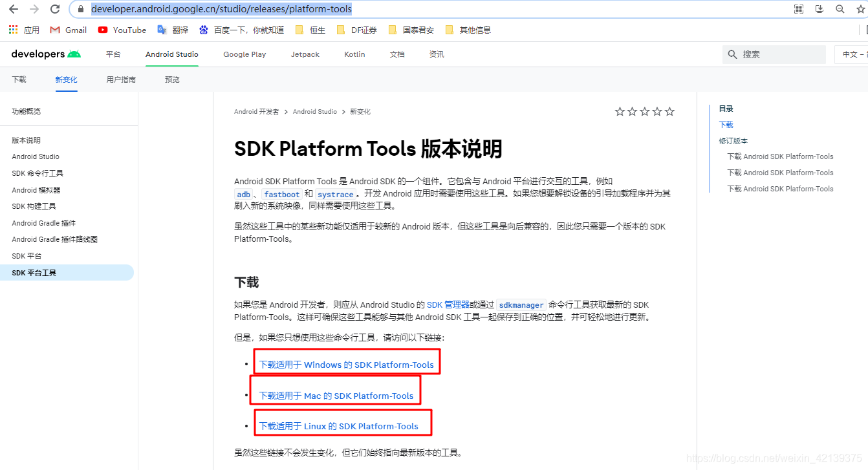The height and width of the screenshot is (470, 868).
Task: Open the YouTube bookmark
Action: tap(122, 30)
